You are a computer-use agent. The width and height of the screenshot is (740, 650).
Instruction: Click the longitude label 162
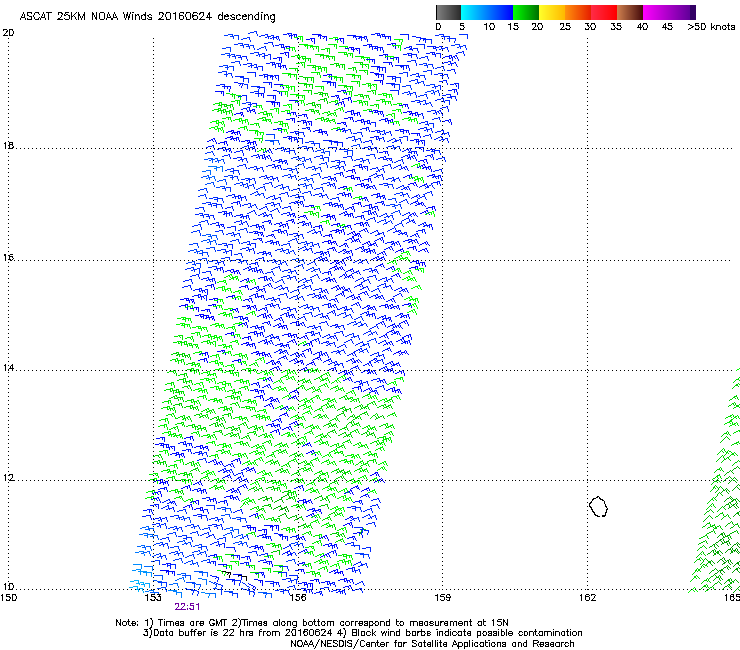587,598
